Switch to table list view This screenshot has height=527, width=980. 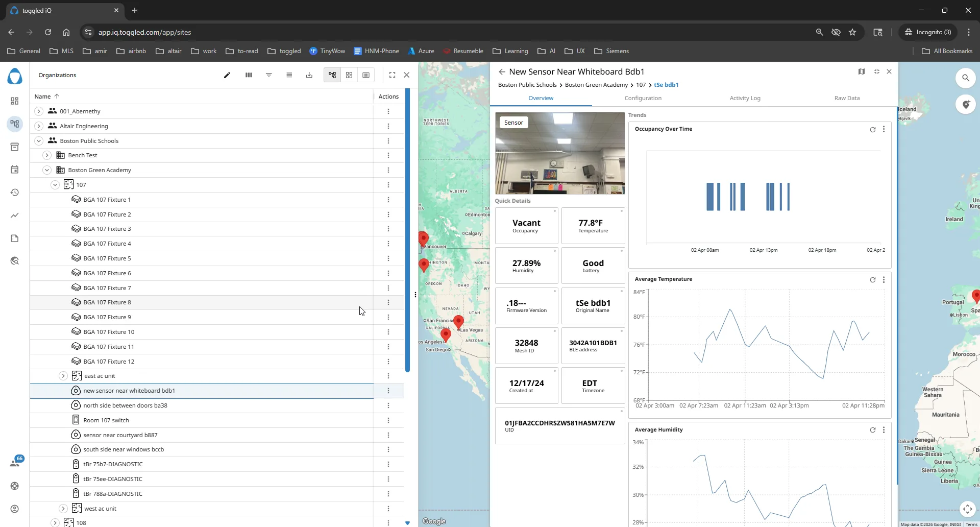366,75
